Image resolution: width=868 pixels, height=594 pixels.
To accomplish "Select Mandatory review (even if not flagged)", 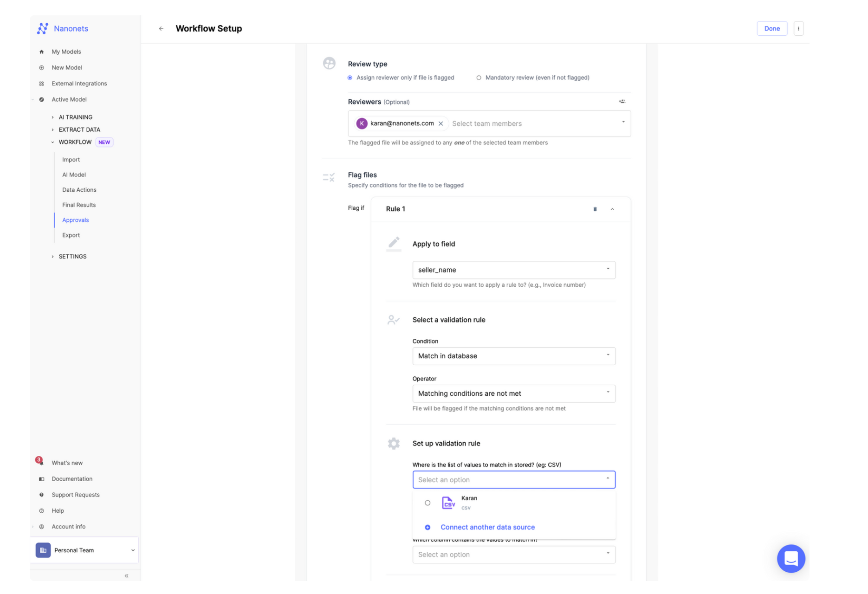I will point(479,77).
